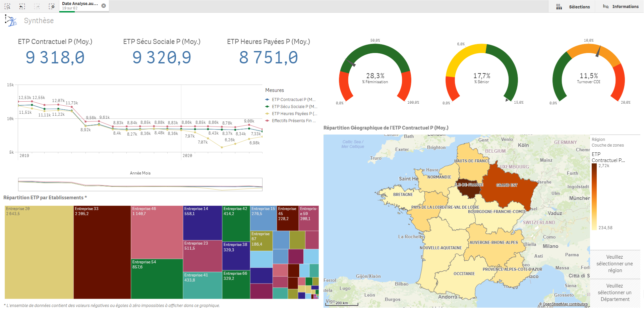The image size is (644, 310).
Task: Remove the Date Analyse selection filter
Action: click(104, 6)
